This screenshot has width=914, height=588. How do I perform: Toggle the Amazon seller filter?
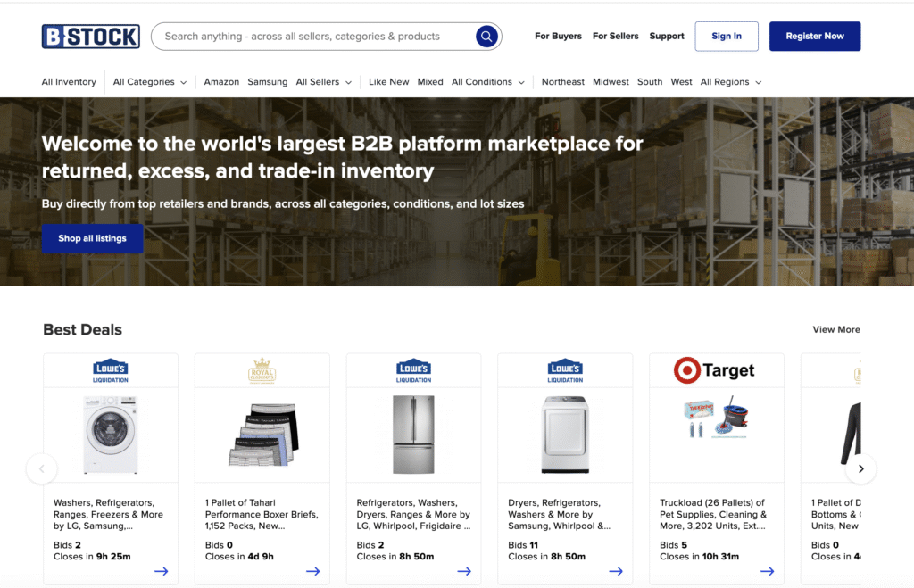(x=221, y=81)
